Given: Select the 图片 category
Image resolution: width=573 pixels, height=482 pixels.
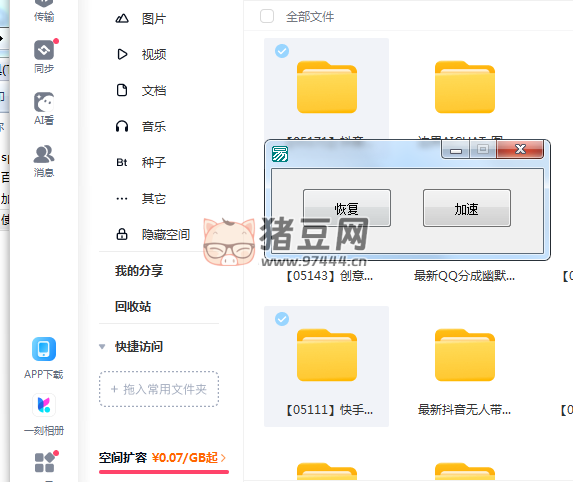Looking at the screenshot, I should [154, 19].
